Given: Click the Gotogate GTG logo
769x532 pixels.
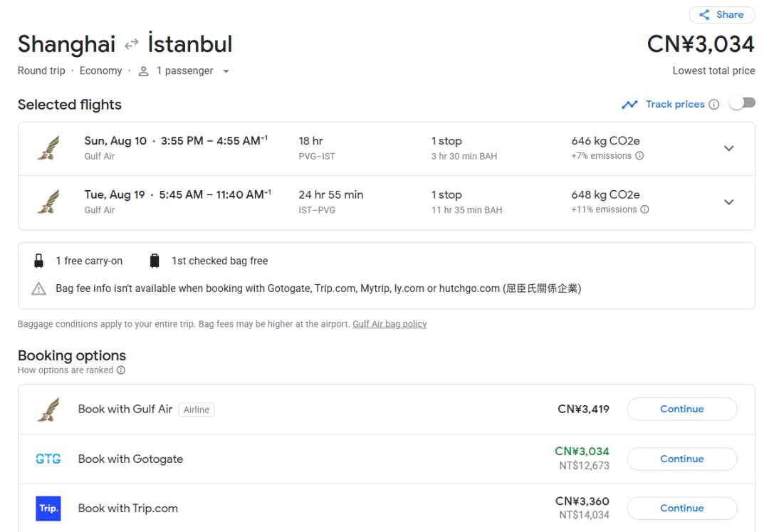Looking at the screenshot, I should pyautogui.click(x=48, y=459).
